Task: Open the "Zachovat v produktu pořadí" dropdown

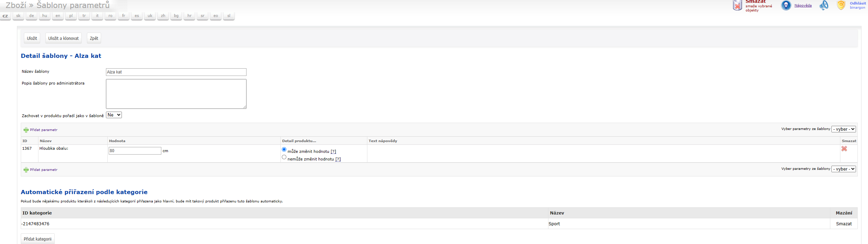Action: 114,115
